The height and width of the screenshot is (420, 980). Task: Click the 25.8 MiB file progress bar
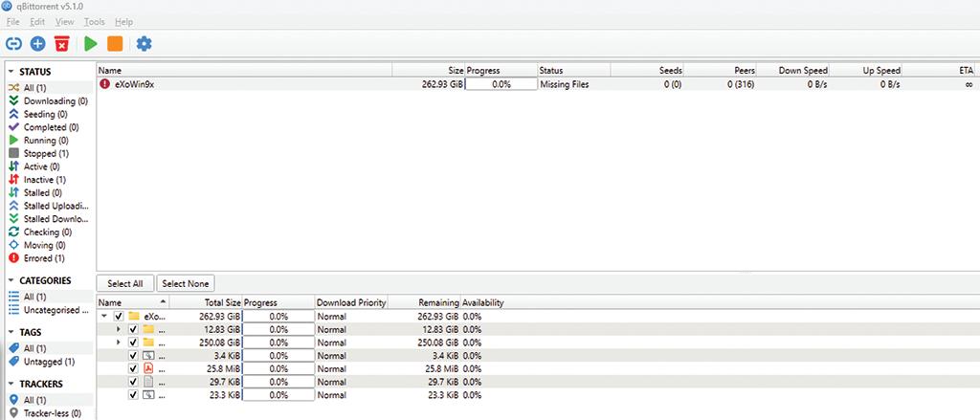pos(278,368)
